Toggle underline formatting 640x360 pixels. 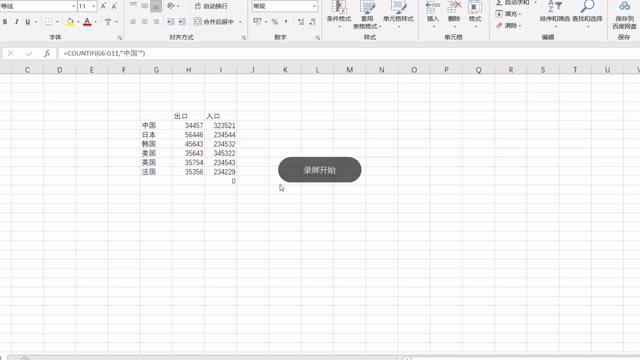(x=27, y=22)
